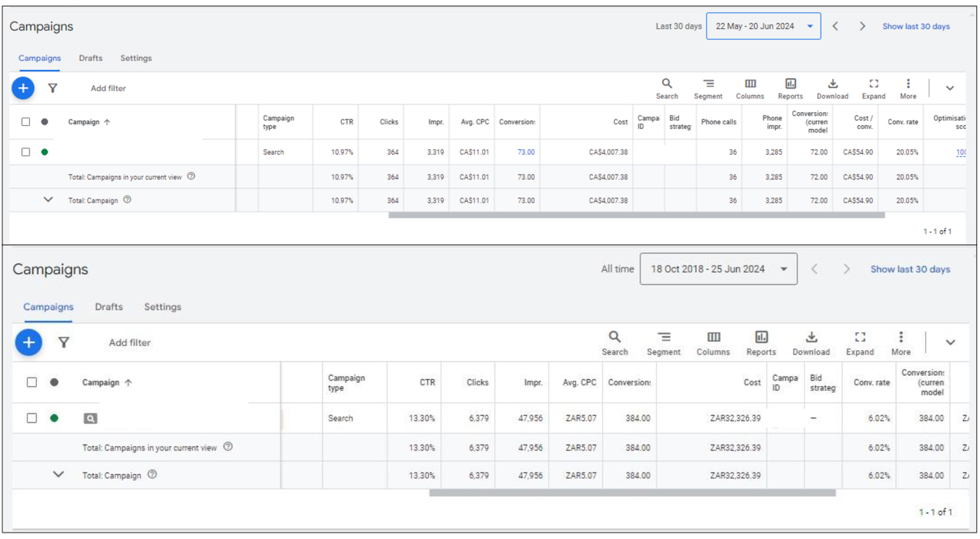Expand the Total: Campaign row chevron in the All time table

(x=58, y=475)
